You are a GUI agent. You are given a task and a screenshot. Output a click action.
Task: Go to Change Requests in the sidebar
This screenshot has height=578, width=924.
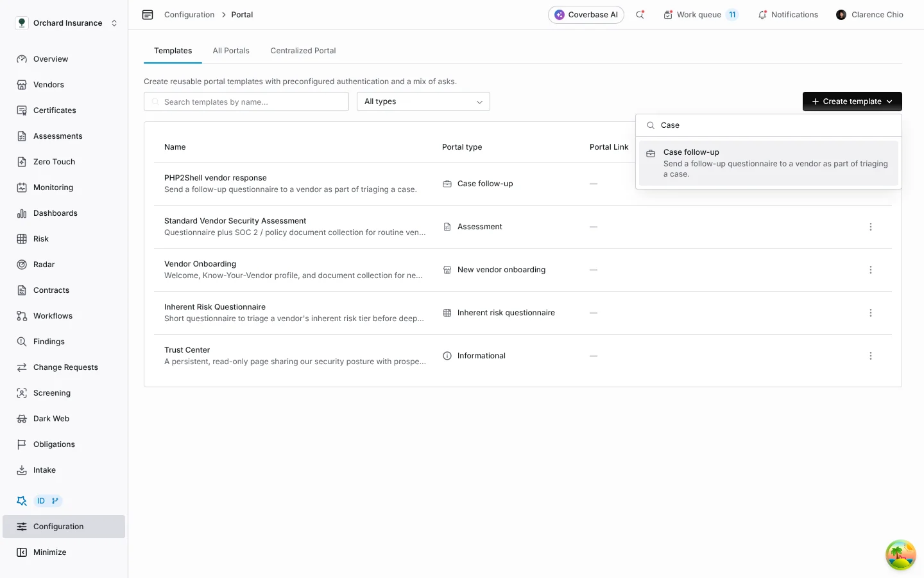coord(64,367)
